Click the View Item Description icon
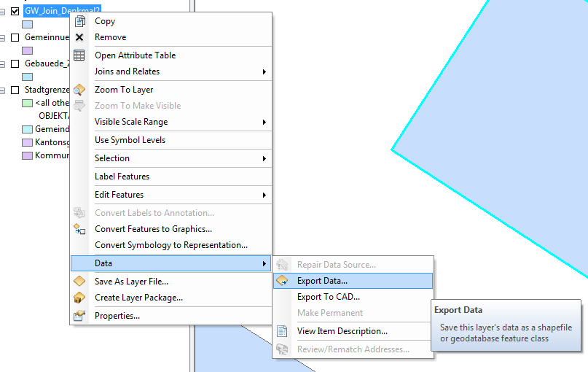 (283, 331)
